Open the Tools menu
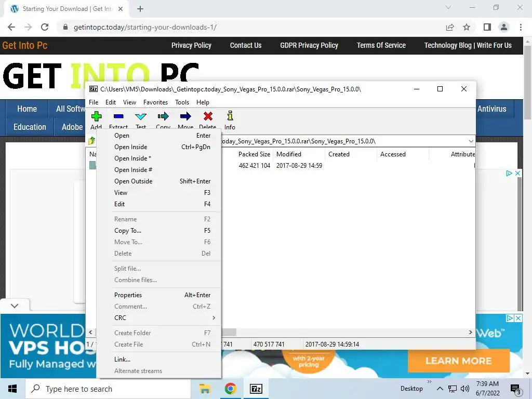 (x=182, y=102)
